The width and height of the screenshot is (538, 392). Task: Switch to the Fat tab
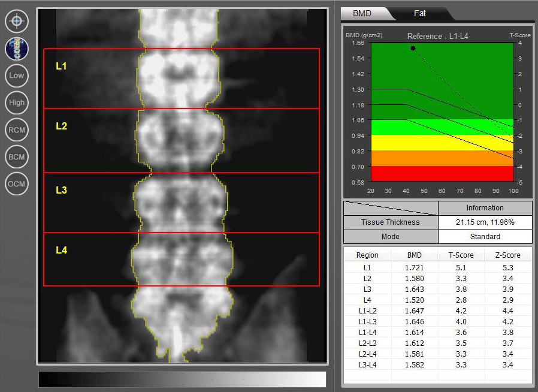419,13
